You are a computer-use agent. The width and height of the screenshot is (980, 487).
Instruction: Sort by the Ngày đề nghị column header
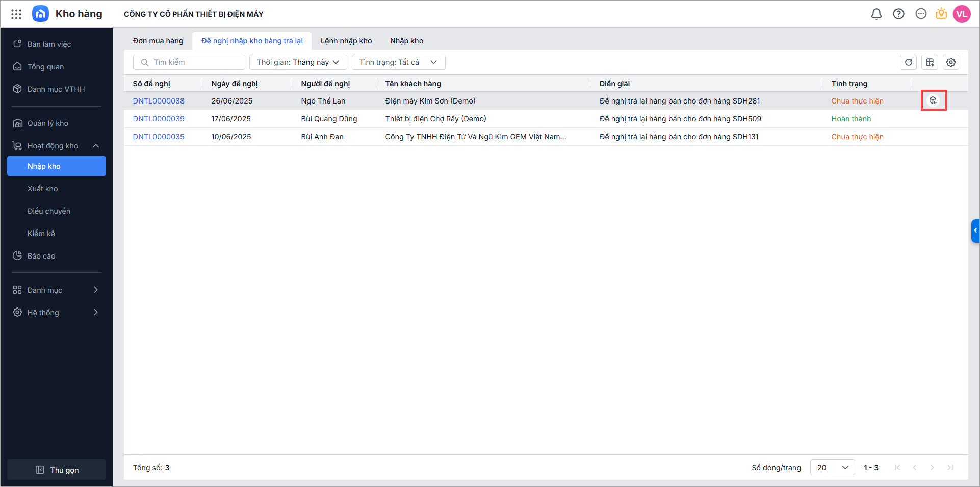tap(235, 84)
